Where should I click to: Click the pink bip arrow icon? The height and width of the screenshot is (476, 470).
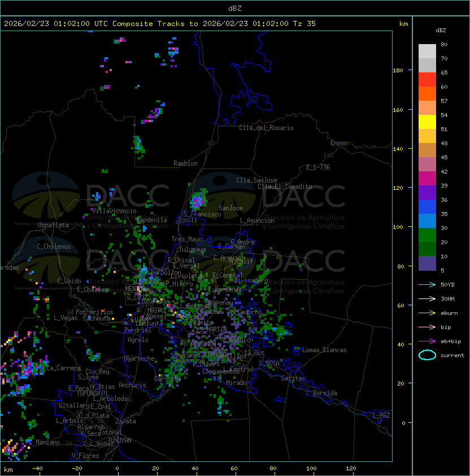click(427, 327)
